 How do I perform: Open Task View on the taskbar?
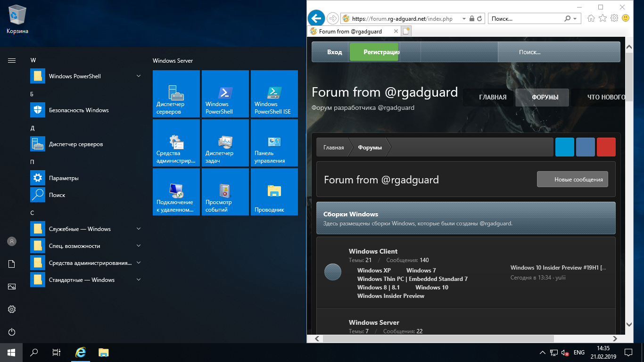[x=57, y=353]
